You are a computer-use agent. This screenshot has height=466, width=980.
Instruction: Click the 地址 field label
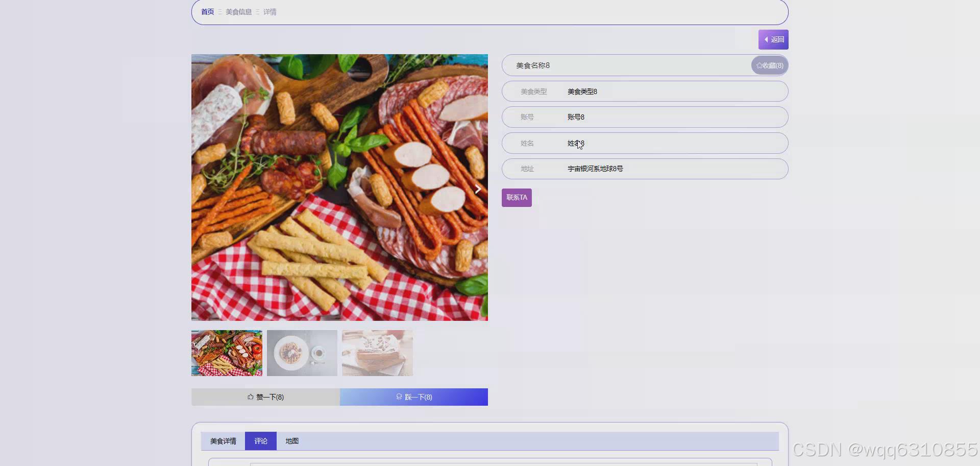point(527,169)
